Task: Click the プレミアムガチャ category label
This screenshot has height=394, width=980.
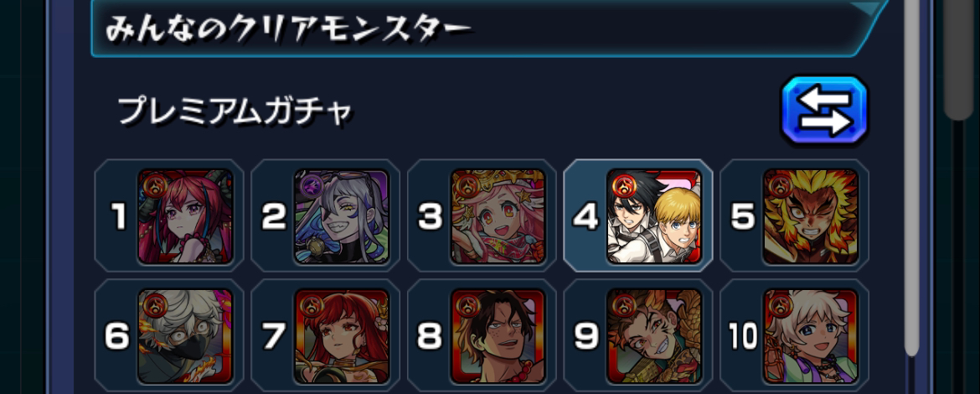Action: point(235,112)
